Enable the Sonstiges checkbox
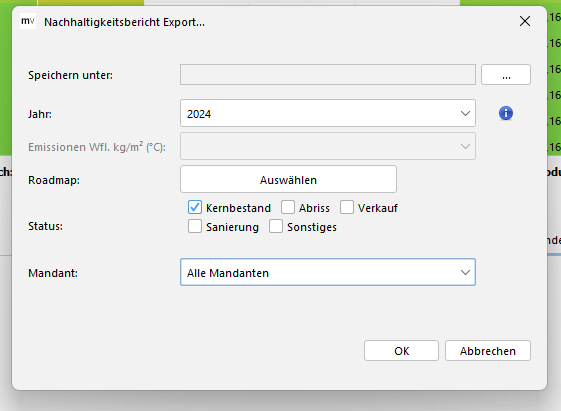The width and height of the screenshot is (561, 411). (x=276, y=226)
